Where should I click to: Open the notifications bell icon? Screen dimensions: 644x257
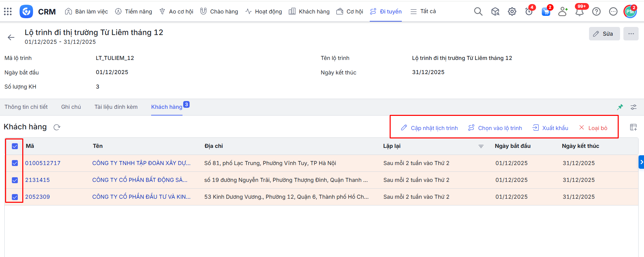579,12
